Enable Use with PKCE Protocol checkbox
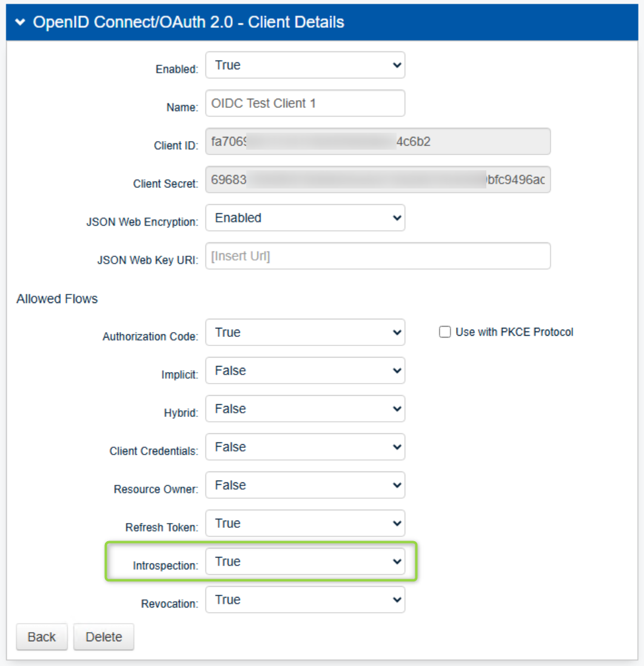The height and width of the screenshot is (666, 644). coord(444,331)
